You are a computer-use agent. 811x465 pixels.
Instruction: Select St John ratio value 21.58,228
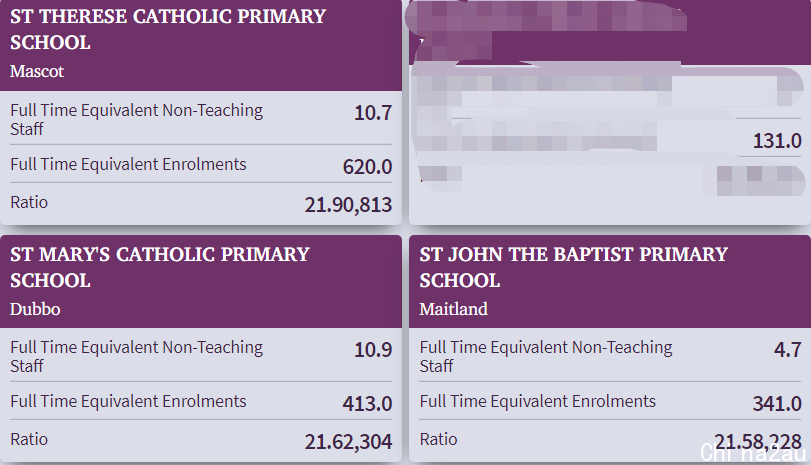pyautogui.click(x=758, y=442)
